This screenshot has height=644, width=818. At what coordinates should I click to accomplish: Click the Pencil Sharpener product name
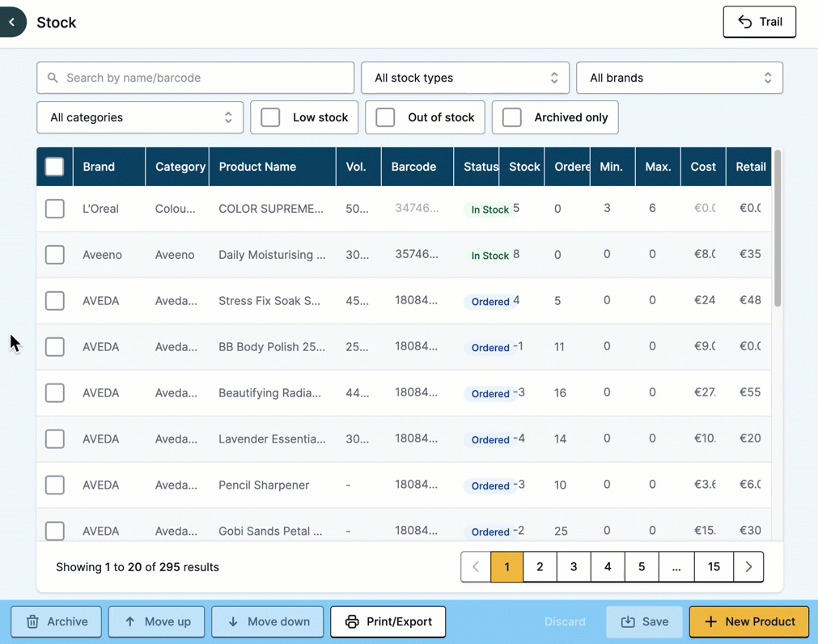click(264, 485)
